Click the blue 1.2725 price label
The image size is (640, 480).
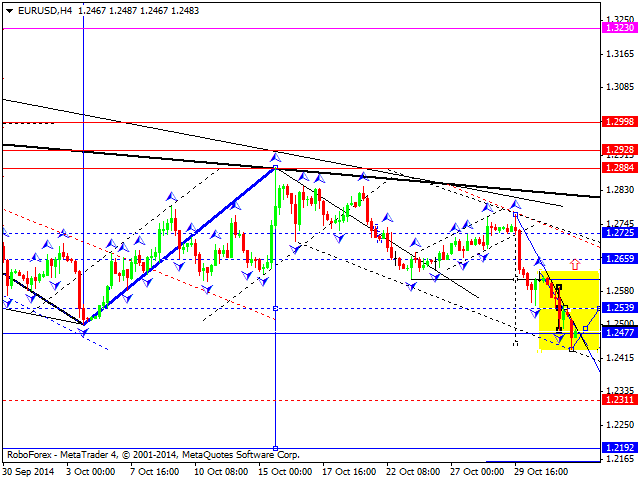(618, 233)
